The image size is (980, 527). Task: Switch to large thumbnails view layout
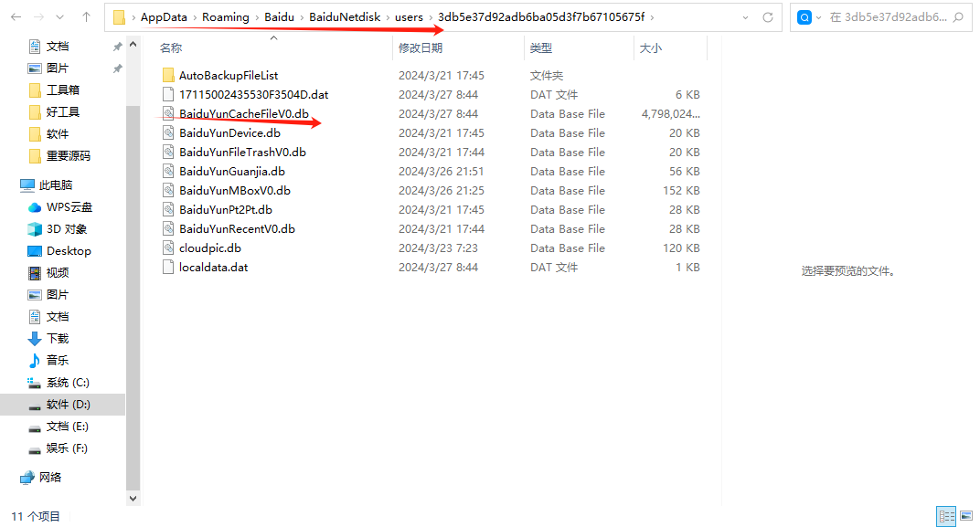click(966, 516)
